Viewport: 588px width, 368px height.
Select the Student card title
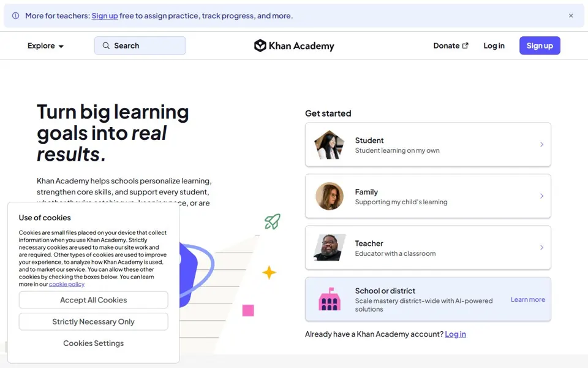pos(369,140)
